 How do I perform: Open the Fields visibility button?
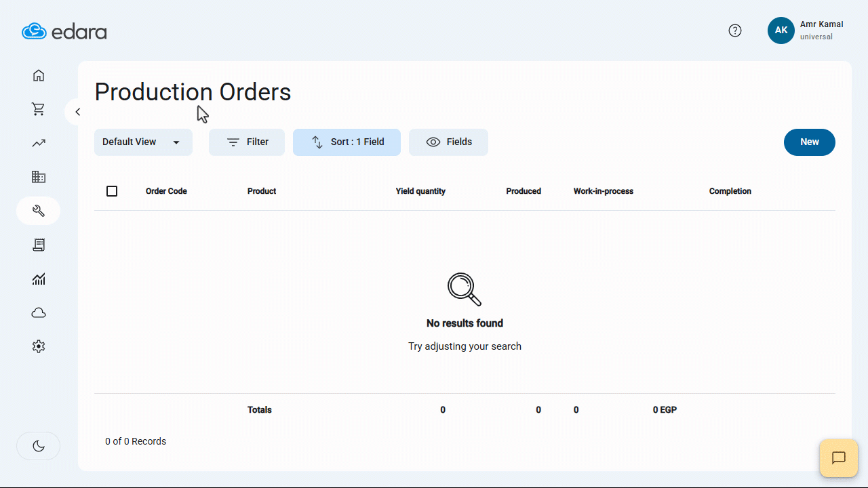point(448,142)
